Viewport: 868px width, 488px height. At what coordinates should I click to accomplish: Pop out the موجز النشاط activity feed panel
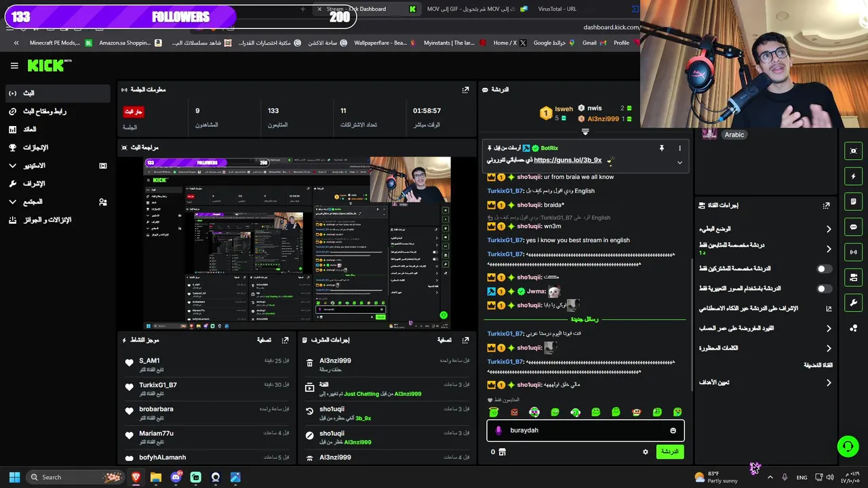(285, 340)
